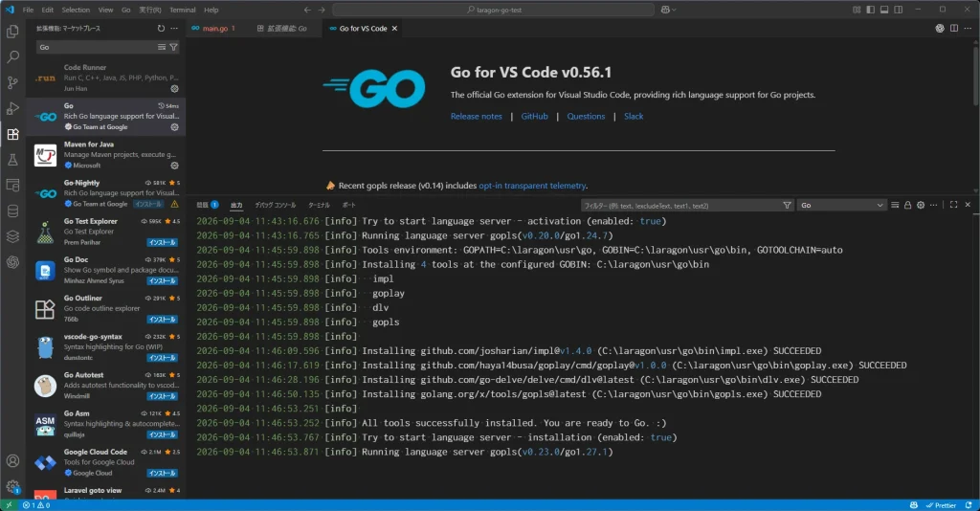Open the Explorer view in activity bar
The height and width of the screenshot is (511, 980).
[12, 32]
